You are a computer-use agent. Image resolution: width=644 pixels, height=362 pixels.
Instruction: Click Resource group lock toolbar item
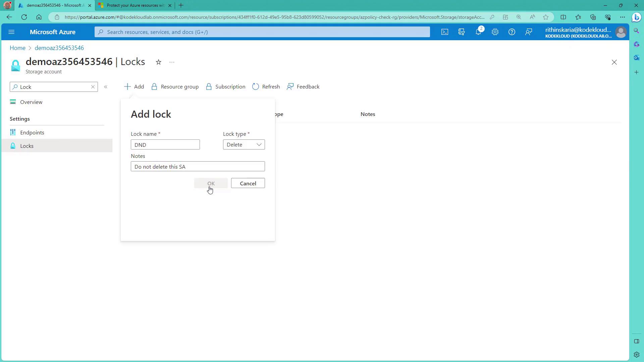[175, 87]
